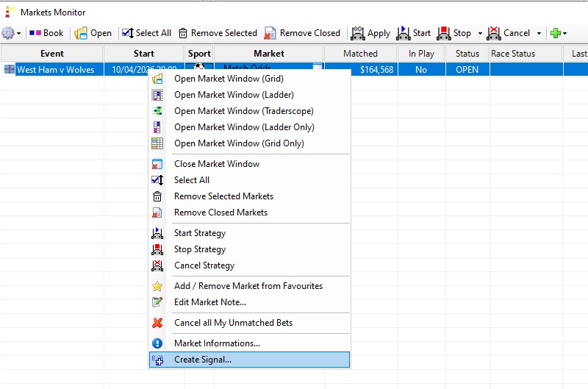This screenshot has width=588, height=389.
Task: Click the green plus add icon
Action: (x=556, y=33)
